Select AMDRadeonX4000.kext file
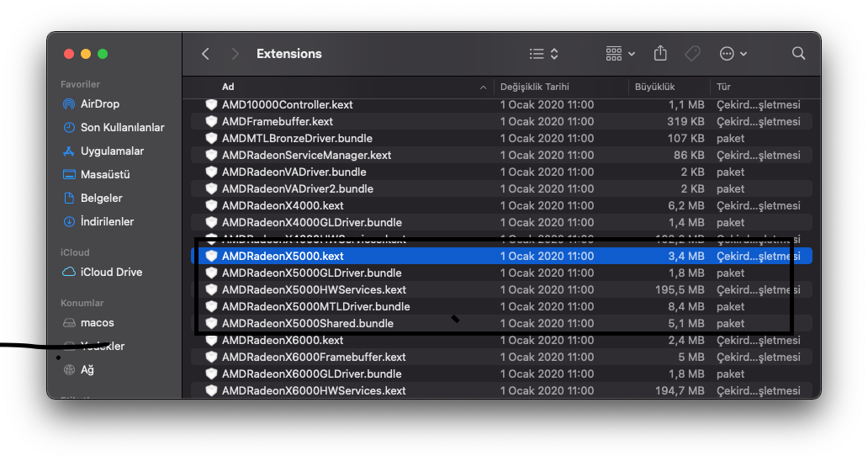The height and width of the screenshot is (461, 868). coord(501,205)
